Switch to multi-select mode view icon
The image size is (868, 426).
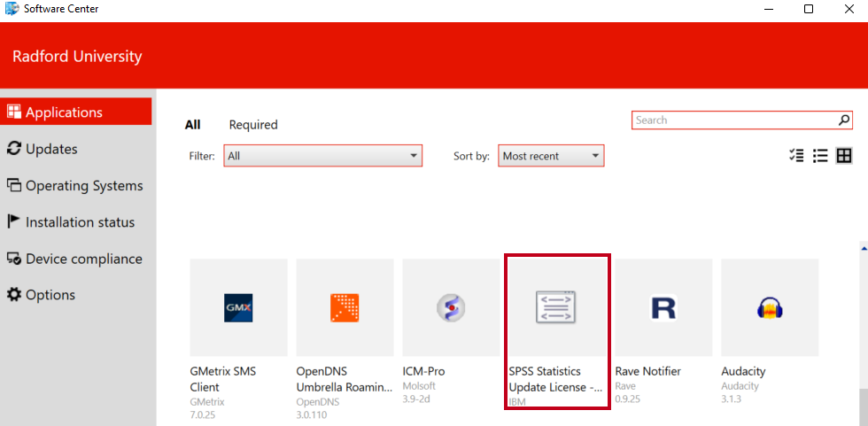coord(796,156)
